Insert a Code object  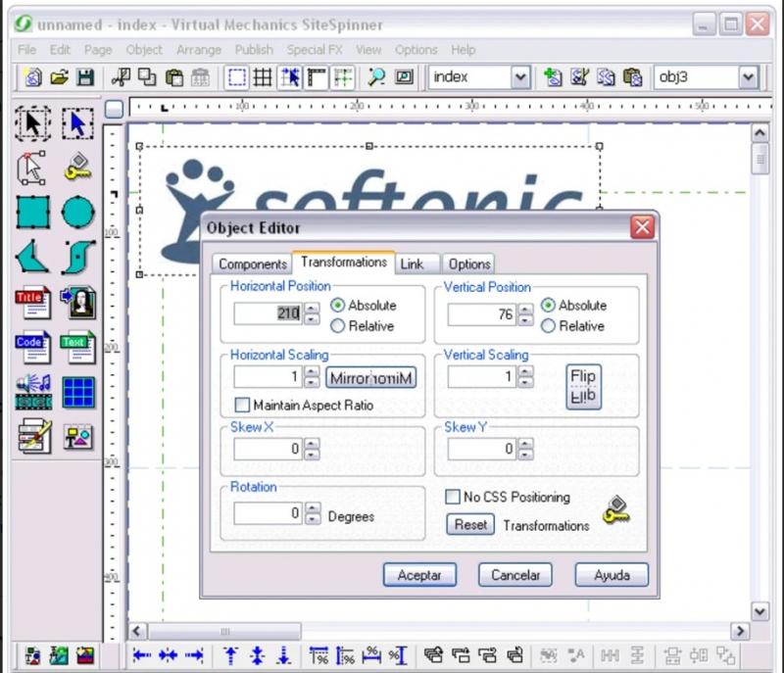click(x=32, y=347)
